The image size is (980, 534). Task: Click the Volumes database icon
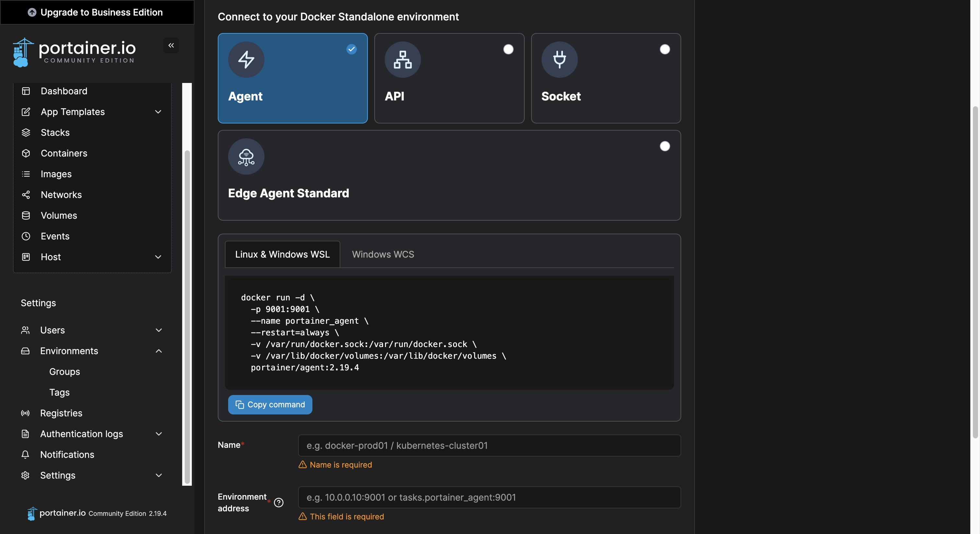coord(26,216)
